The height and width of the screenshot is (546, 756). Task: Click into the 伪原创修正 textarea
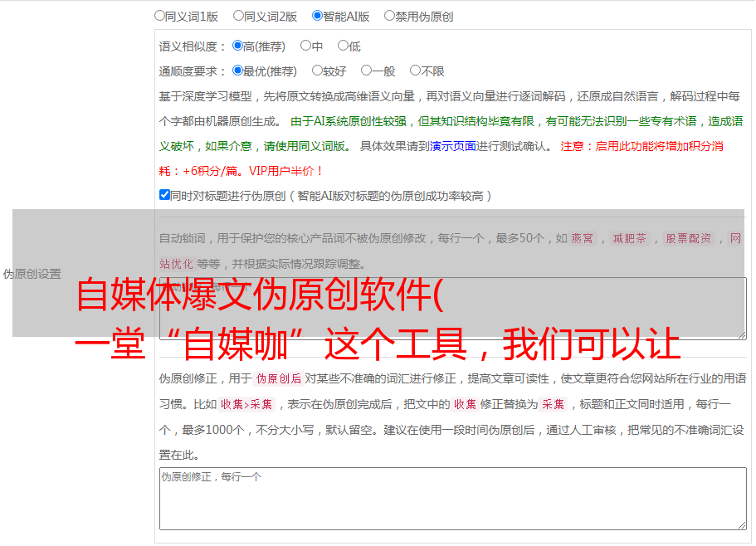453,499
